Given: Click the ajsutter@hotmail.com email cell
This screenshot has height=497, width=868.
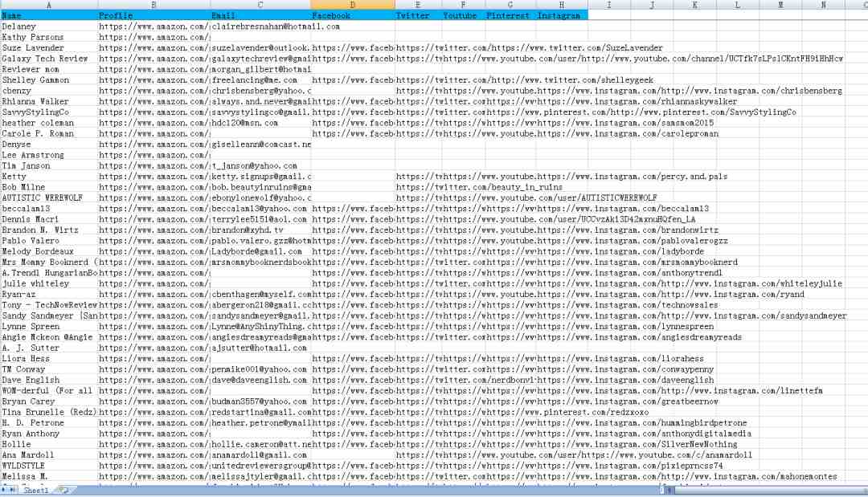Looking at the screenshot, I should point(260,348).
